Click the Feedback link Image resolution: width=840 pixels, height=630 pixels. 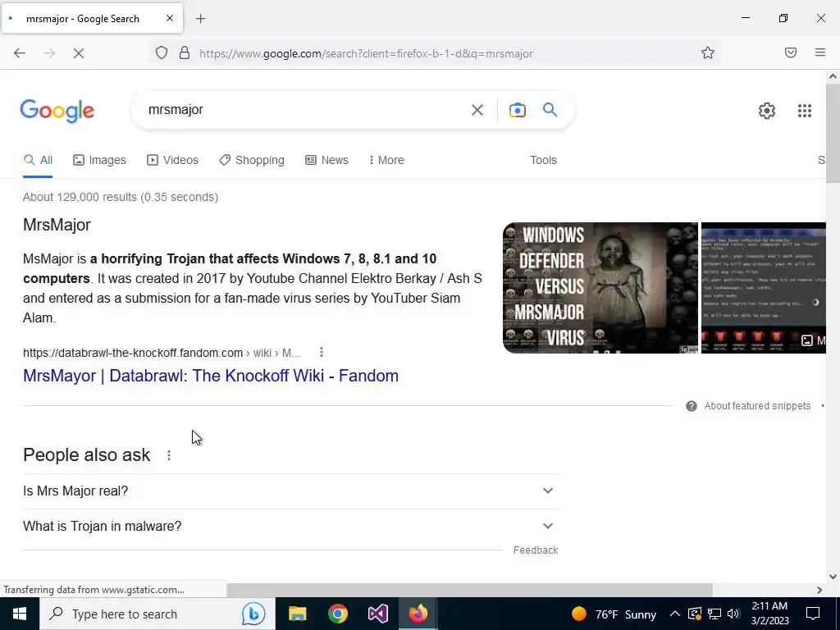[x=535, y=550]
